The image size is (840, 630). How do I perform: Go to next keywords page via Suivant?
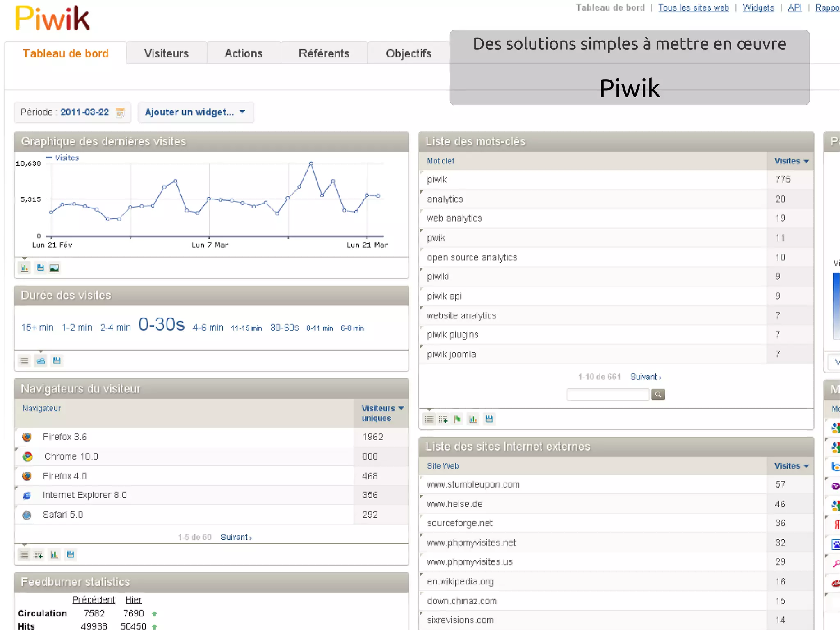click(x=646, y=377)
